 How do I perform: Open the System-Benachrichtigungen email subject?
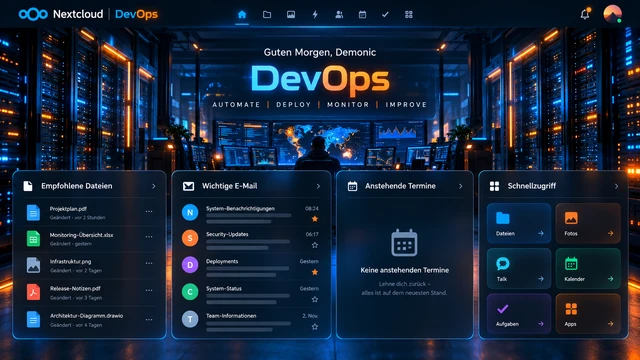[240, 209]
